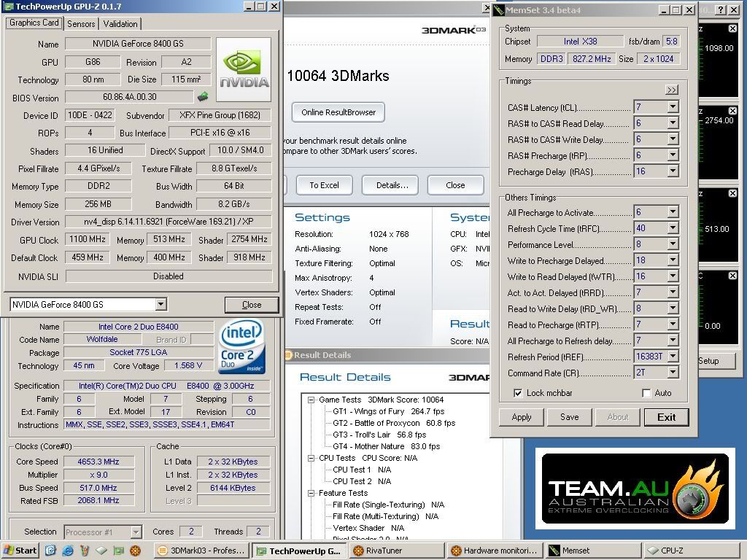
Task: Open the Write to Read Delayed (tWTR) dropdown
Action: click(x=673, y=276)
